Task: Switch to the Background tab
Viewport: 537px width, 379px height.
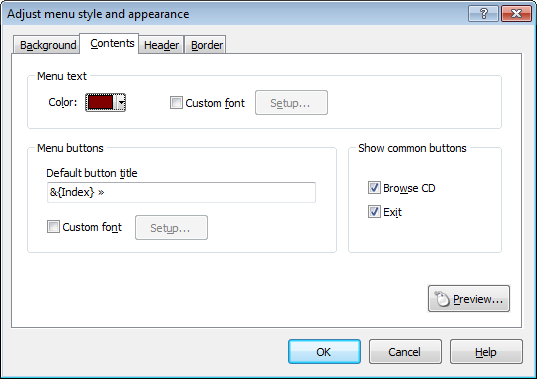Action: [x=47, y=45]
